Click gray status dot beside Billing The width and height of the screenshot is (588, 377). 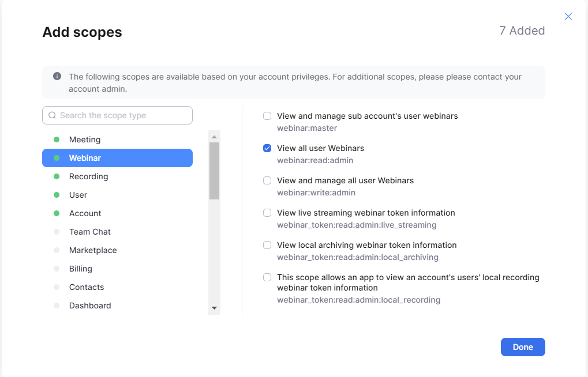[57, 269]
